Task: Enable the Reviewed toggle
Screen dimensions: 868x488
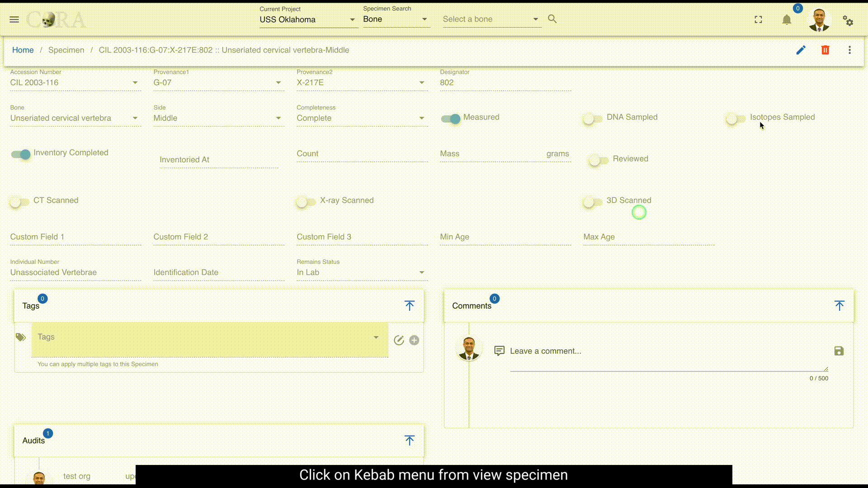Action: point(598,160)
